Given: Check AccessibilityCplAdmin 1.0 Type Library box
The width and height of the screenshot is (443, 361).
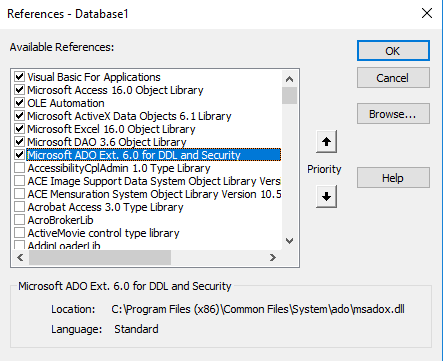Looking at the screenshot, I should point(19,168).
